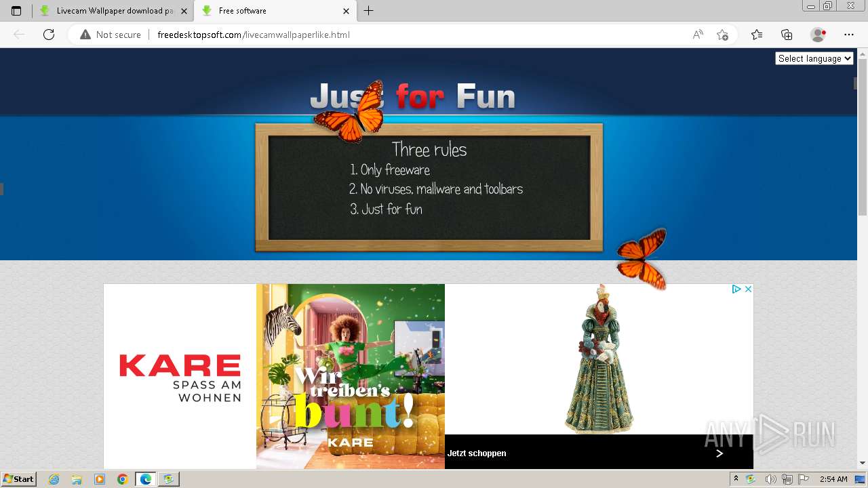This screenshot has height=488, width=868.
Task: Click the Just for Fun header logo
Action: coord(412,97)
